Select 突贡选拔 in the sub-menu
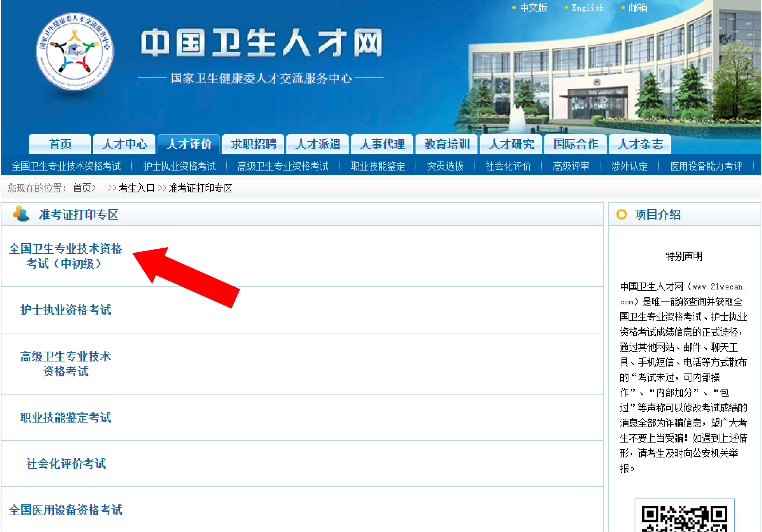The height and width of the screenshot is (532, 762). [x=445, y=166]
